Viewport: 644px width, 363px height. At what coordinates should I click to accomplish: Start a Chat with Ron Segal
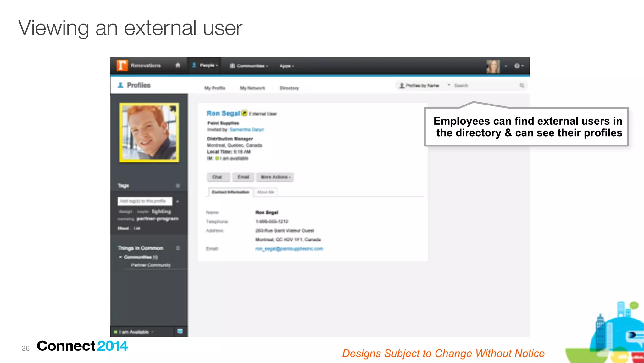pos(218,177)
